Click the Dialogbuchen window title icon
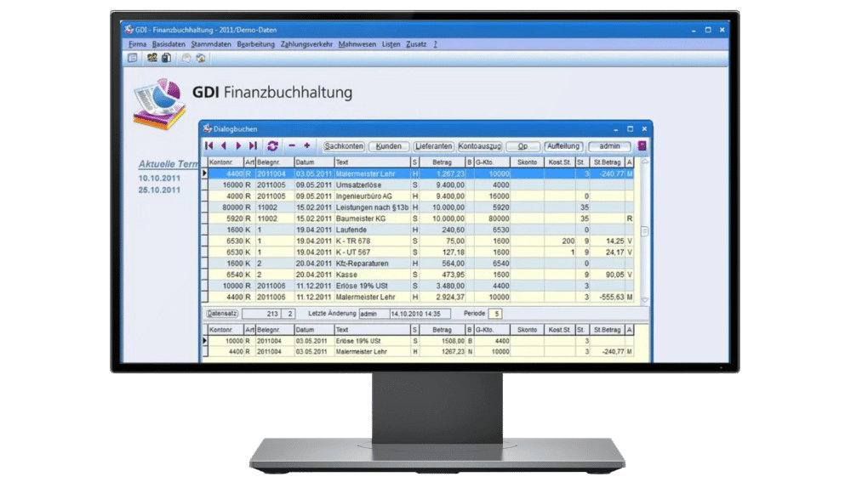This screenshot has height=488, width=868. tap(208, 128)
